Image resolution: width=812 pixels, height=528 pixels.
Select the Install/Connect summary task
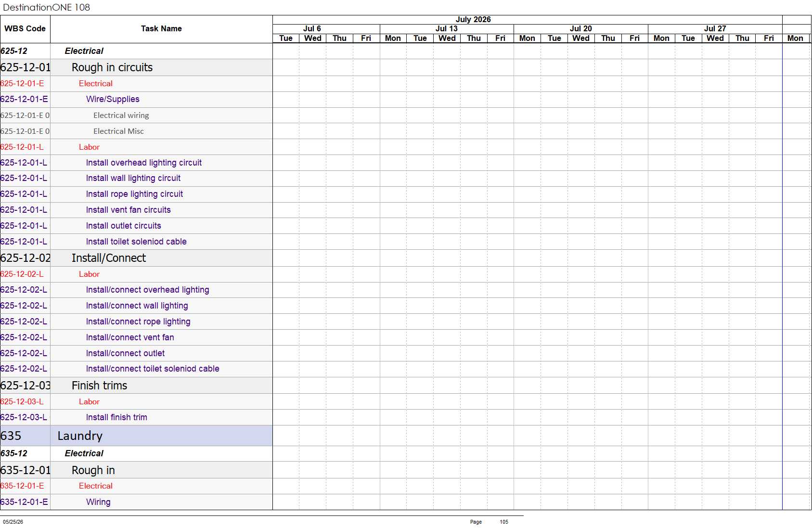click(109, 258)
